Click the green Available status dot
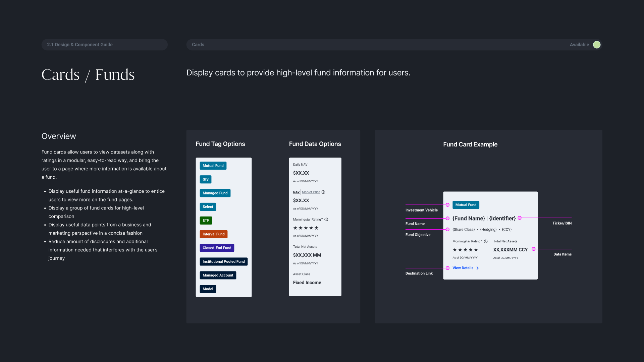The image size is (644, 362). [596, 45]
